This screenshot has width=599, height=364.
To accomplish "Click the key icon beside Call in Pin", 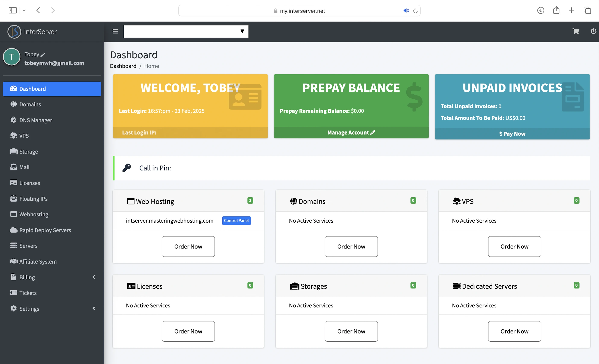I will (x=126, y=168).
